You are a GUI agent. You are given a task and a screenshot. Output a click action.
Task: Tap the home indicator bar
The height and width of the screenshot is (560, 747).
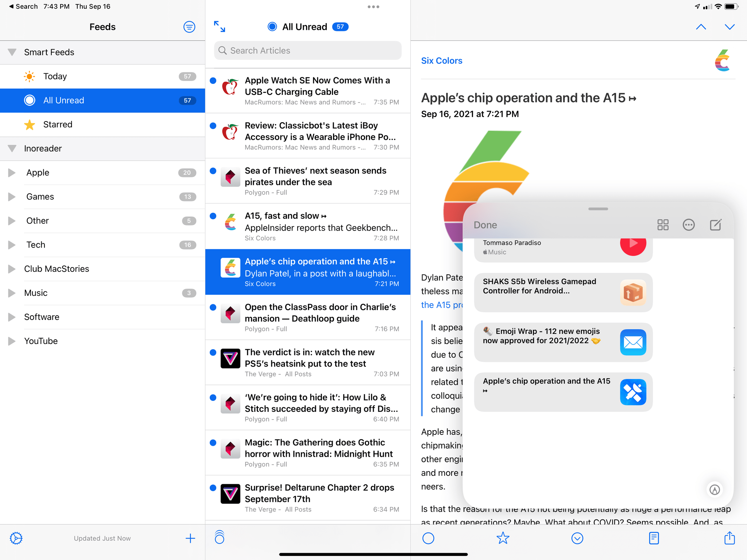373,554
